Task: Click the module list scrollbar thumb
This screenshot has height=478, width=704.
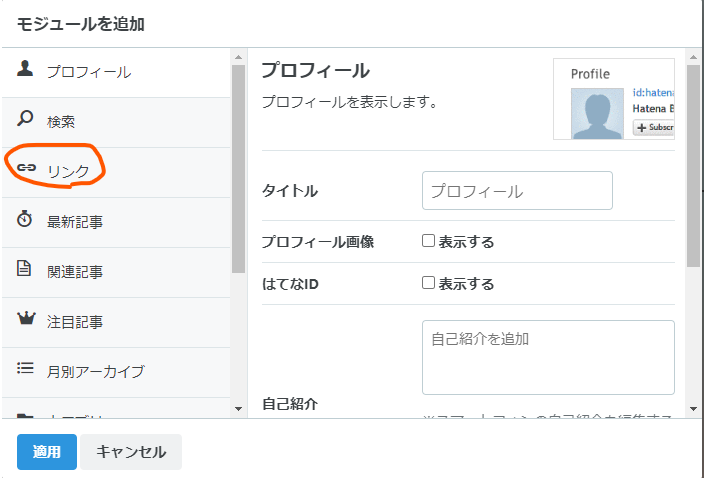Action: point(238,169)
